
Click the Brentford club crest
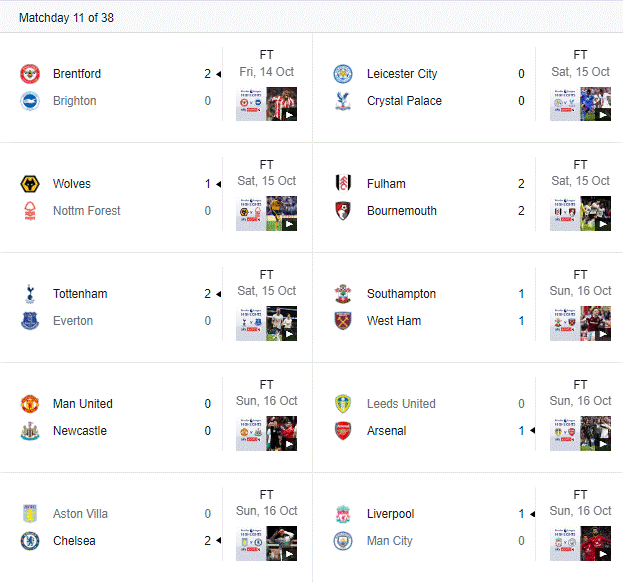(30, 74)
